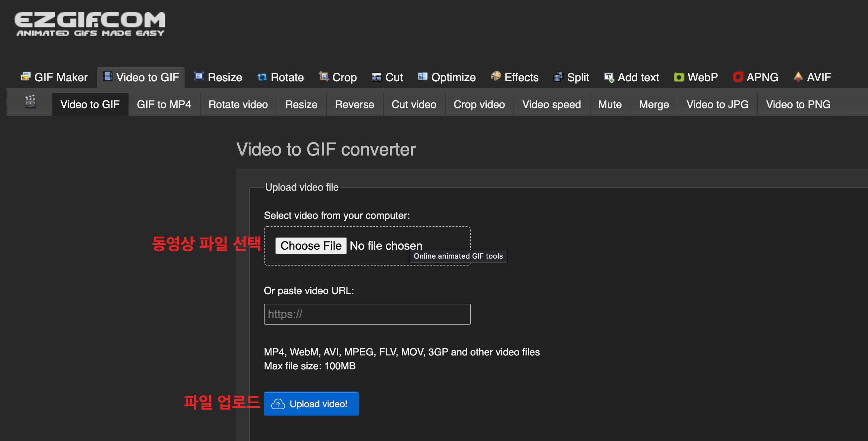
Task: Click the paste video URL field
Action: click(x=367, y=314)
